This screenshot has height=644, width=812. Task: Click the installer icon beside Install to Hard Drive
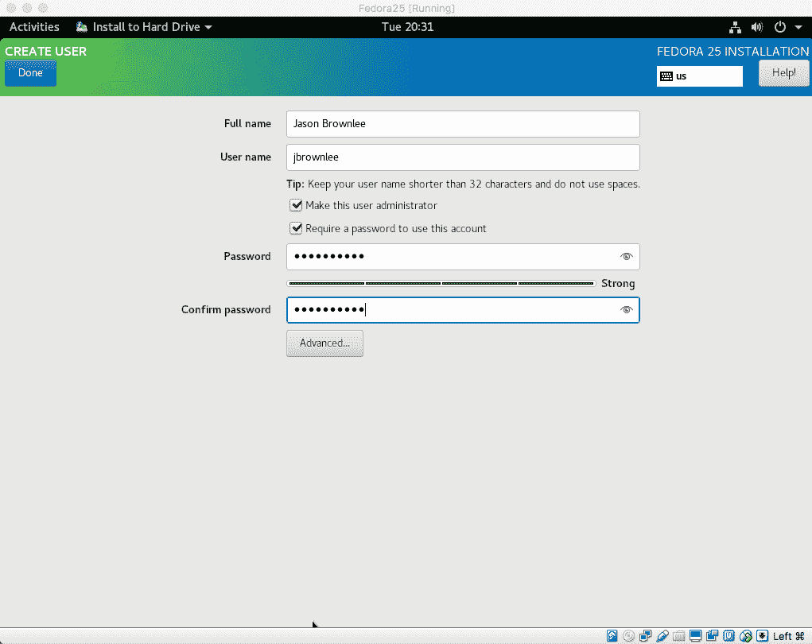click(82, 27)
